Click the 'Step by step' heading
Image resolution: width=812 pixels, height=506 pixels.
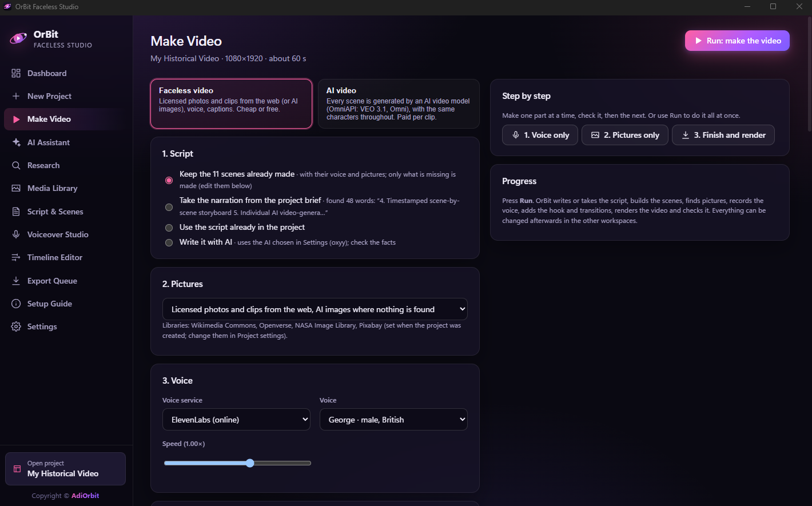tap(526, 96)
